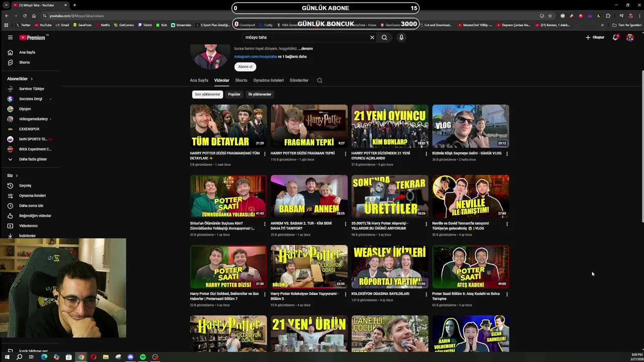
Task: Click the magnifier search button
Action: [x=384, y=37]
